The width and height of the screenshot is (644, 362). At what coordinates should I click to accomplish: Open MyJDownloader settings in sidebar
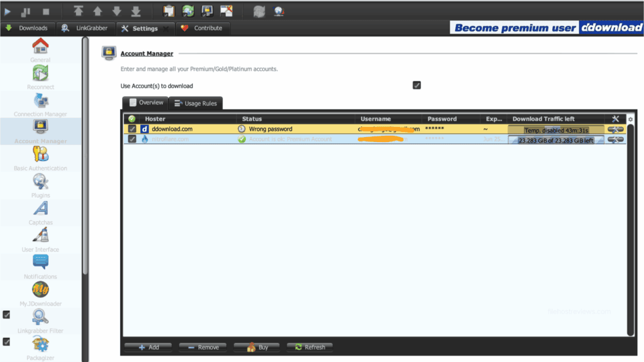point(40,294)
